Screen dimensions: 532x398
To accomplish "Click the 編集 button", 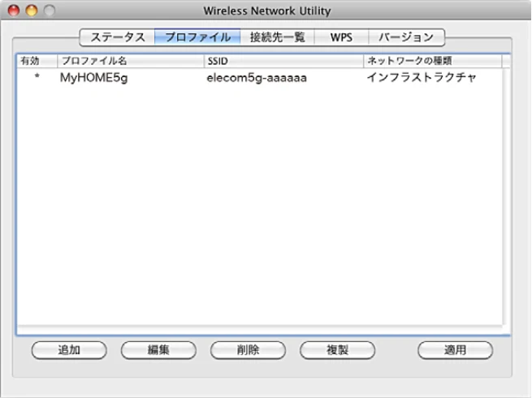I will click(x=158, y=350).
